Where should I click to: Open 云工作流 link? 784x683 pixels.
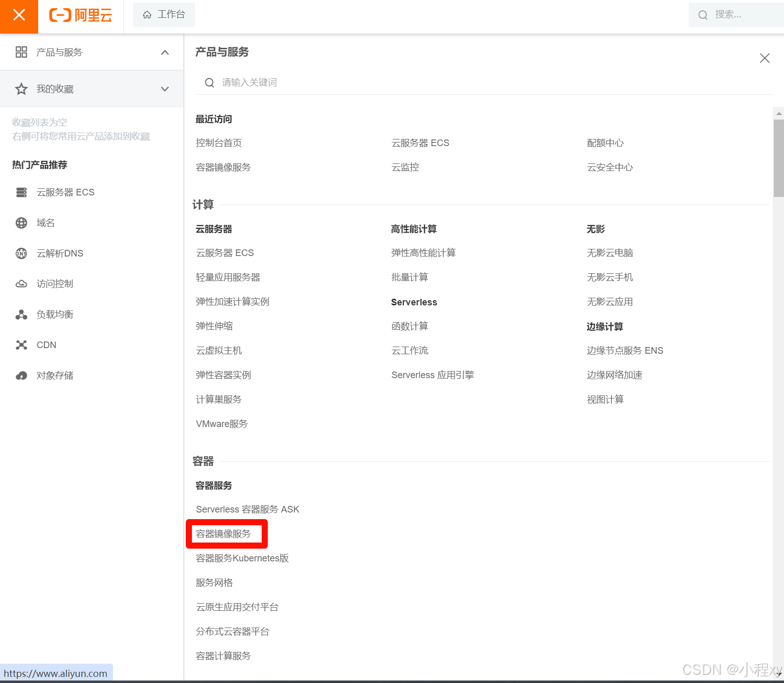pyautogui.click(x=410, y=351)
